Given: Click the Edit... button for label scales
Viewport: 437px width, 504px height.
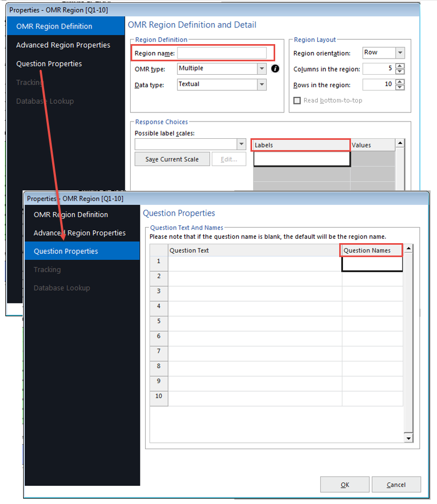Looking at the screenshot, I should [229, 159].
